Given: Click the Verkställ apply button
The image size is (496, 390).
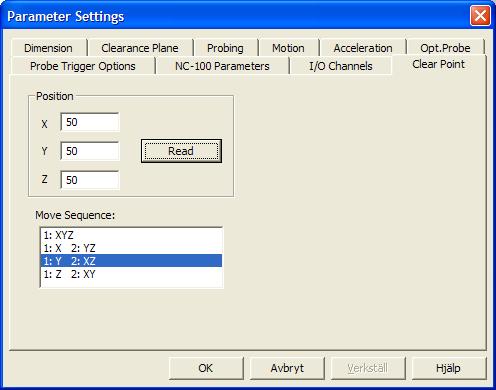Looking at the screenshot, I should pyautogui.click(x=368, y=368).
